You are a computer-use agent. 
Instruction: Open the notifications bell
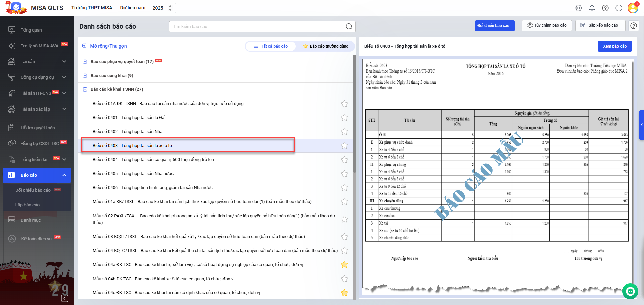click(592, 8)
